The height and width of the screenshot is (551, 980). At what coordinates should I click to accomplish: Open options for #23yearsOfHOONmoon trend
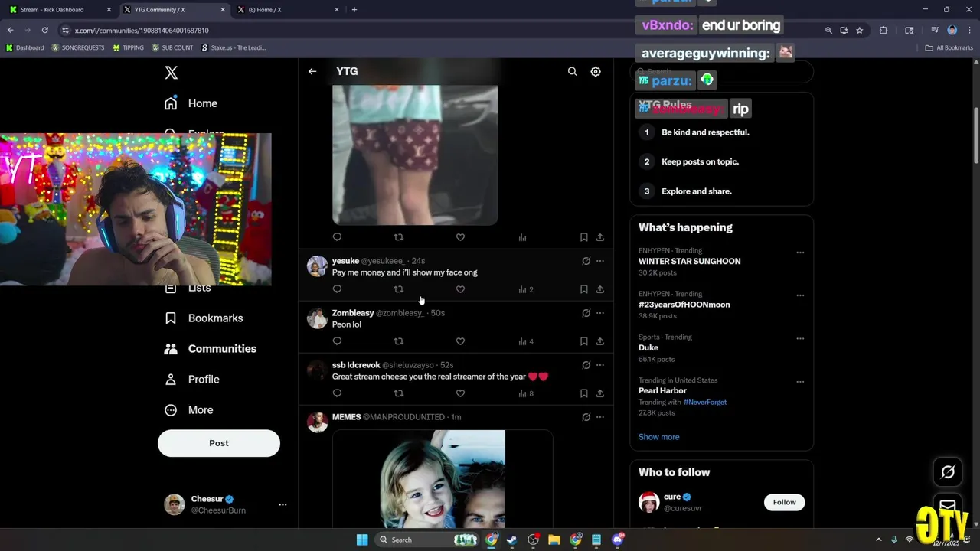800,295
